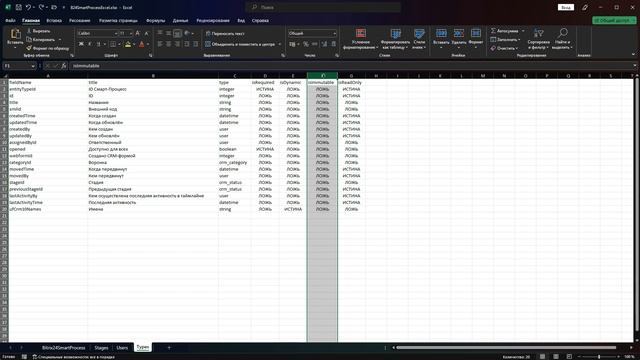Increase font size with large A icon

click(138, 33)
